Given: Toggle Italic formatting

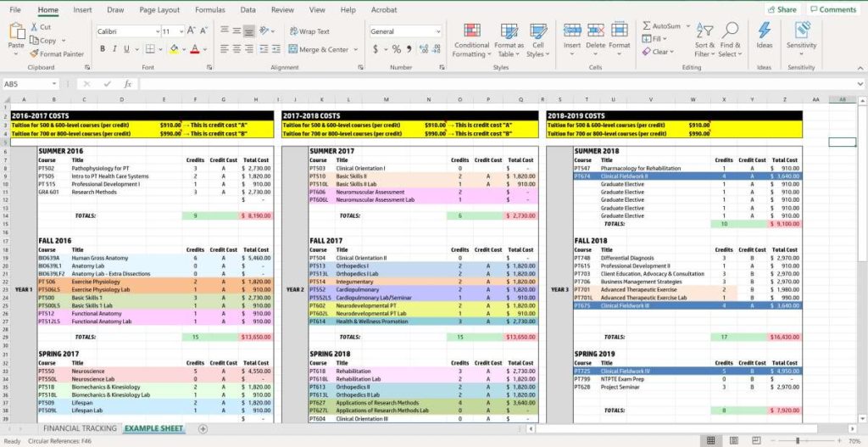Looking at the screenshot, I should click(x=114, y=48).
